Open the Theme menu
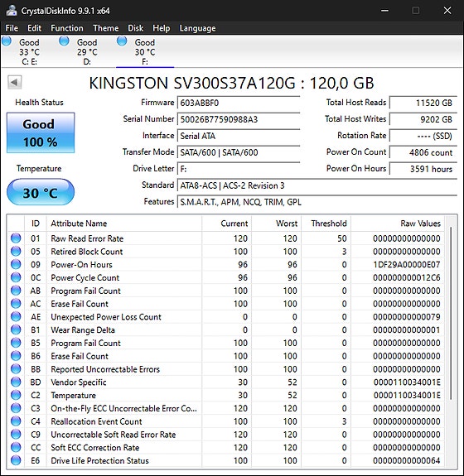Viewport: 464px width, 476px height. click(x=106, y=28)
